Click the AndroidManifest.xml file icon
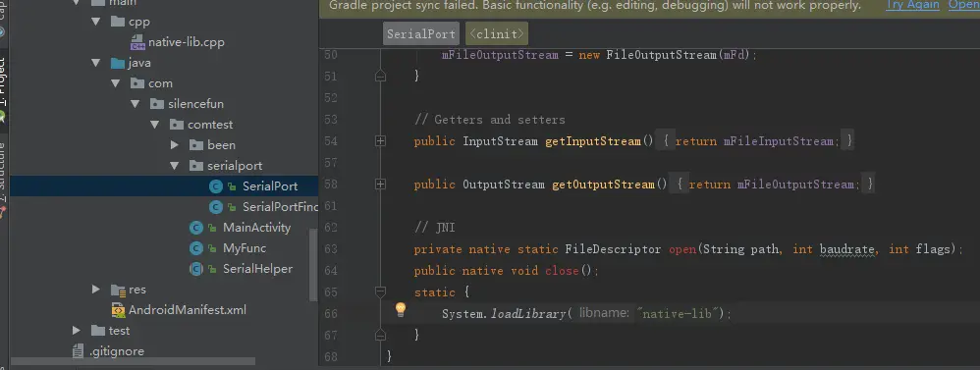The height and width of the screenshot is (370, 980). click(118, 309)
